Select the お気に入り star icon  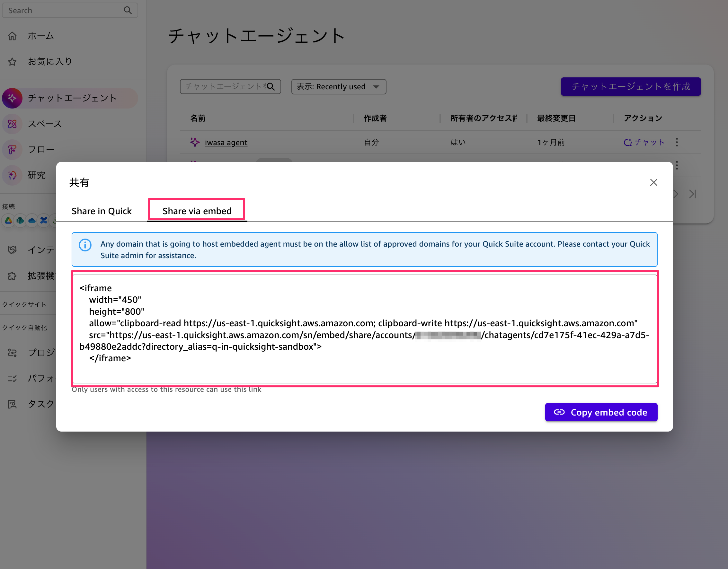pyautogui.click(x=12, y=61)
